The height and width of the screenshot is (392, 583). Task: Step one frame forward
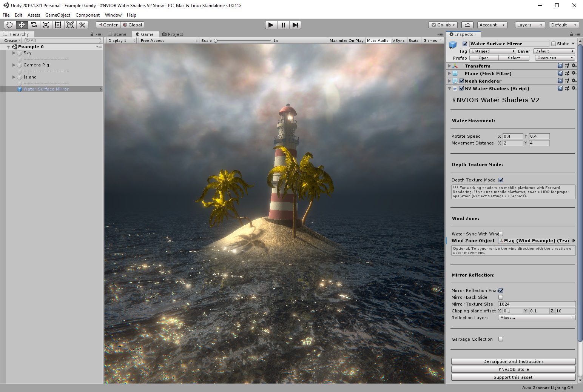(x=295, y=25)
